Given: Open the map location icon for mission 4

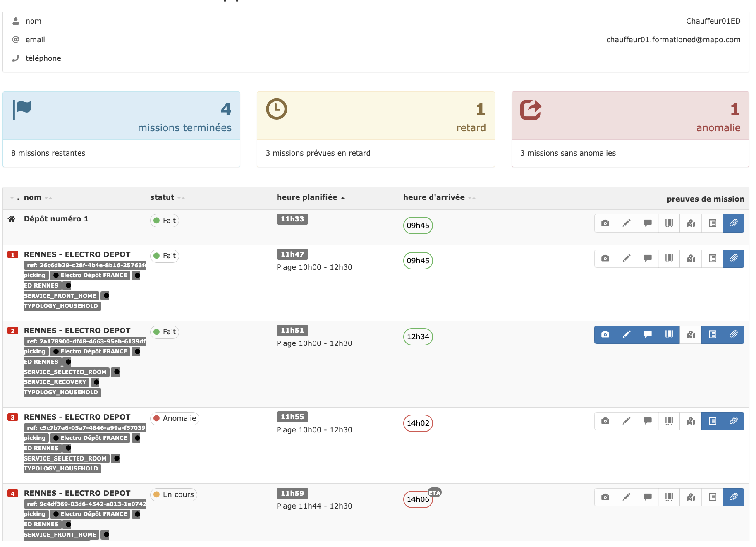Looking at the screenshot, I should point(691,497).
